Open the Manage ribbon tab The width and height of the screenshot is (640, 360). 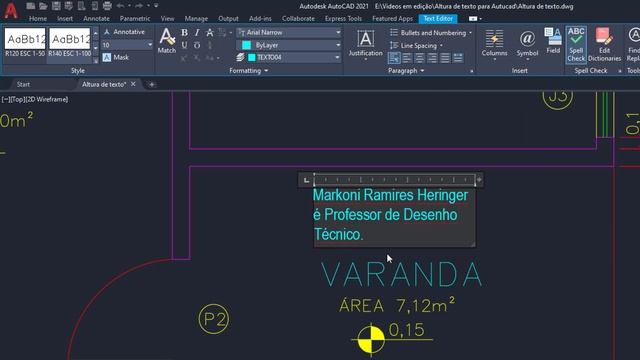pyautogui.click(x=196, y=19)
